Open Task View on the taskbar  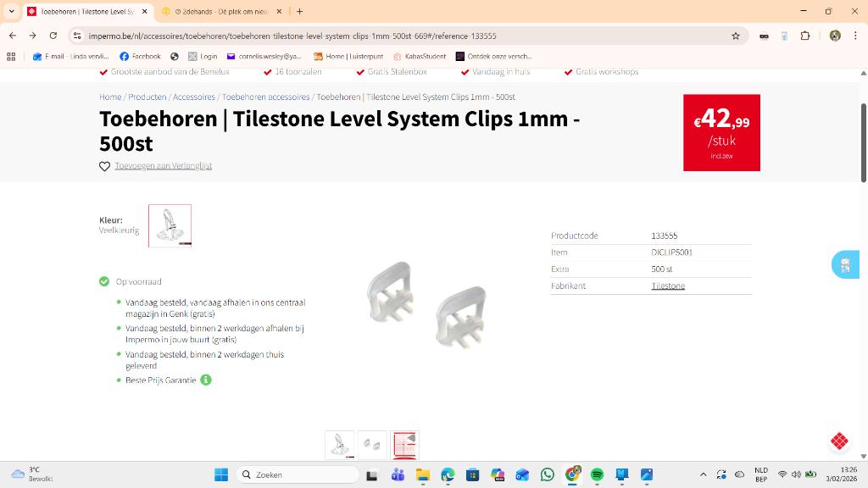click(372, 474)
